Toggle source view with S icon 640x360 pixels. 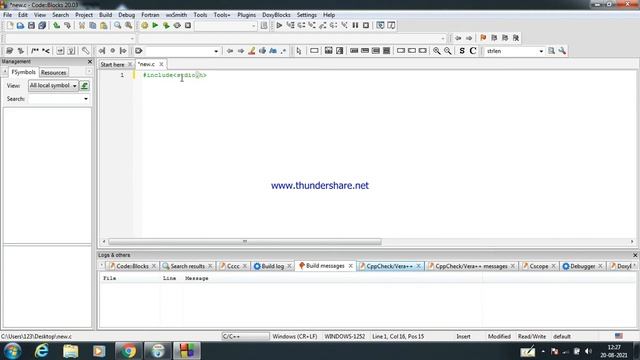point(462,51)
